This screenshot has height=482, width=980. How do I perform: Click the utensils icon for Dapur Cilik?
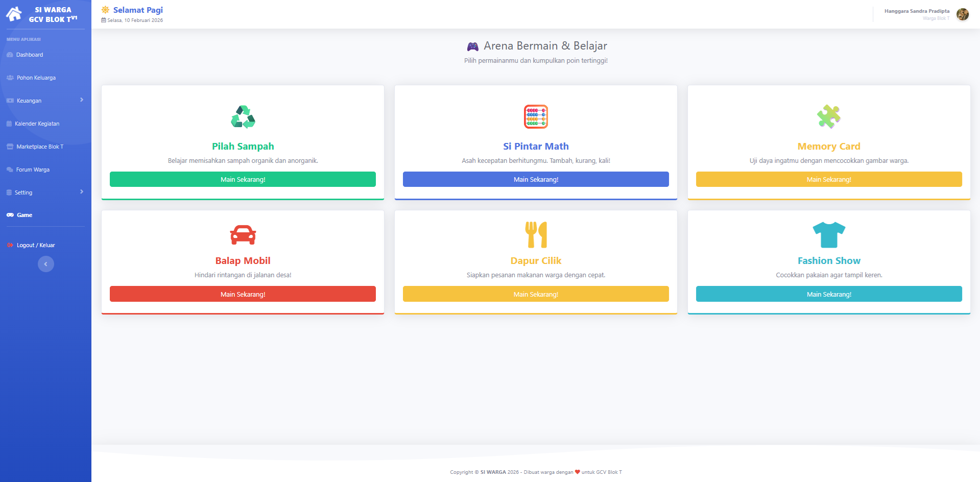tap(536, 234)
